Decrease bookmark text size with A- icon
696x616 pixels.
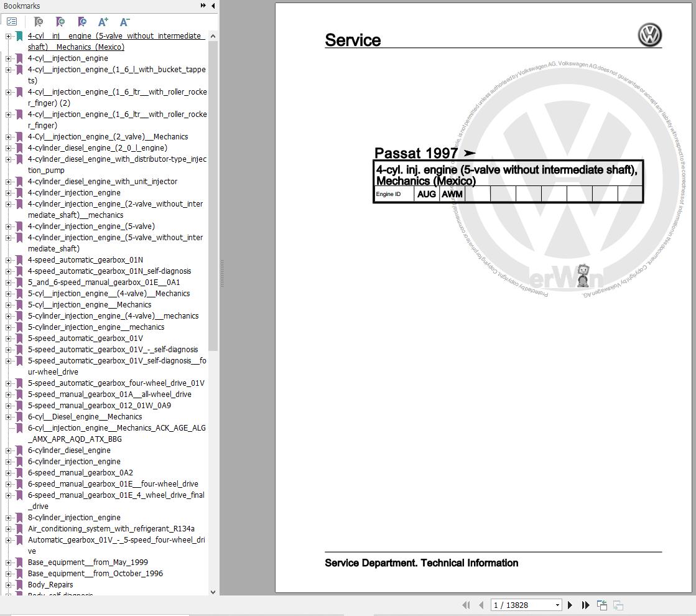pyautogui.click(x=124, y=22)
